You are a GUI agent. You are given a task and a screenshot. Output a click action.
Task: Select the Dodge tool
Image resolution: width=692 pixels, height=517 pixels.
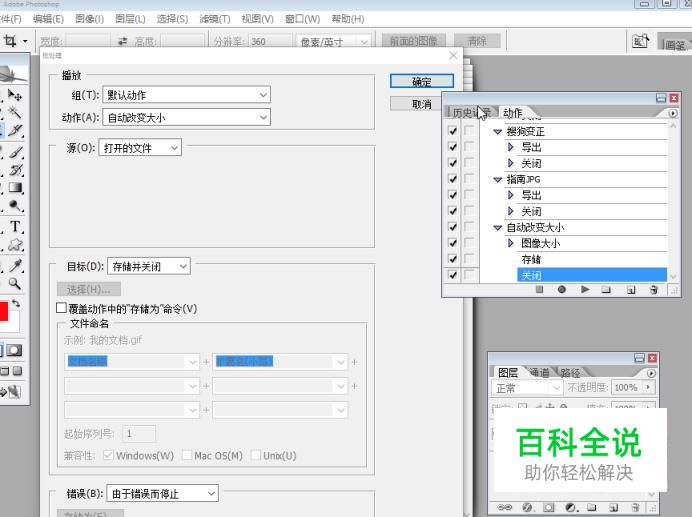click(15, 207)
